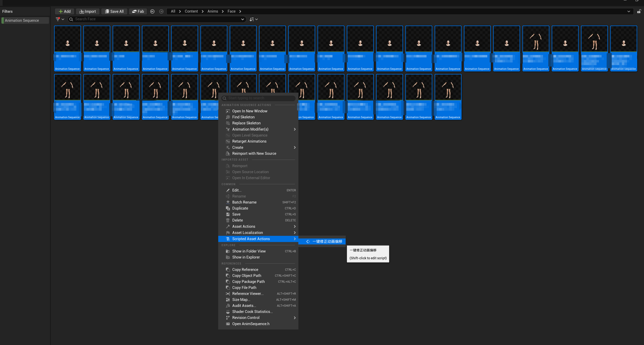This screenshot has width=644, height=345.
Task: Click the navigate back arrow icon
Action: pyautogui.click(x=152, y=11)
